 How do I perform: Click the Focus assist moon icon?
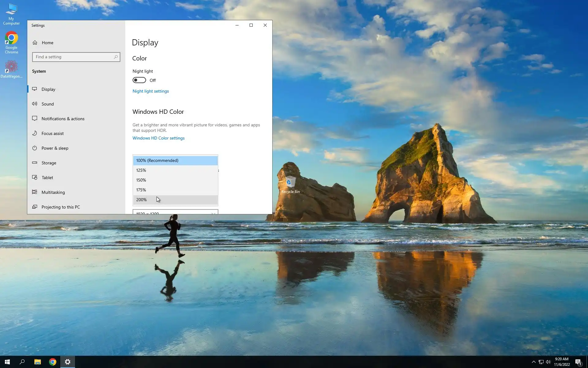pyautogui.click(x=35, y=133)
